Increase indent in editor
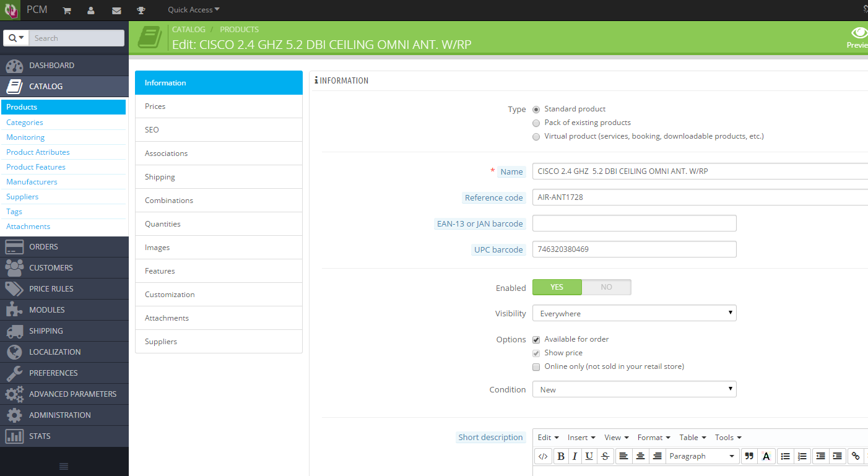Image resolution: width=868 pixels, height=476 pixels. click(838, 456)
